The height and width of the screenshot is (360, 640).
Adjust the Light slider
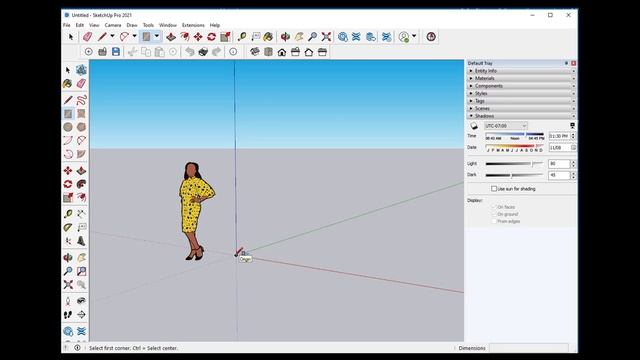(x=514, y=164)
